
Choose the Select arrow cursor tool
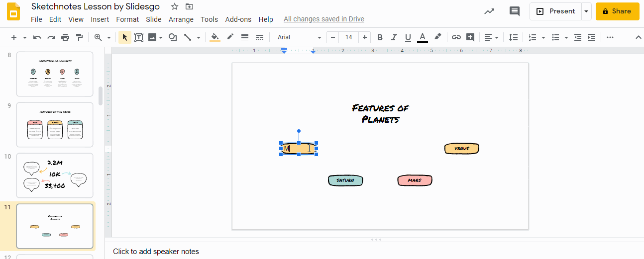125,37
